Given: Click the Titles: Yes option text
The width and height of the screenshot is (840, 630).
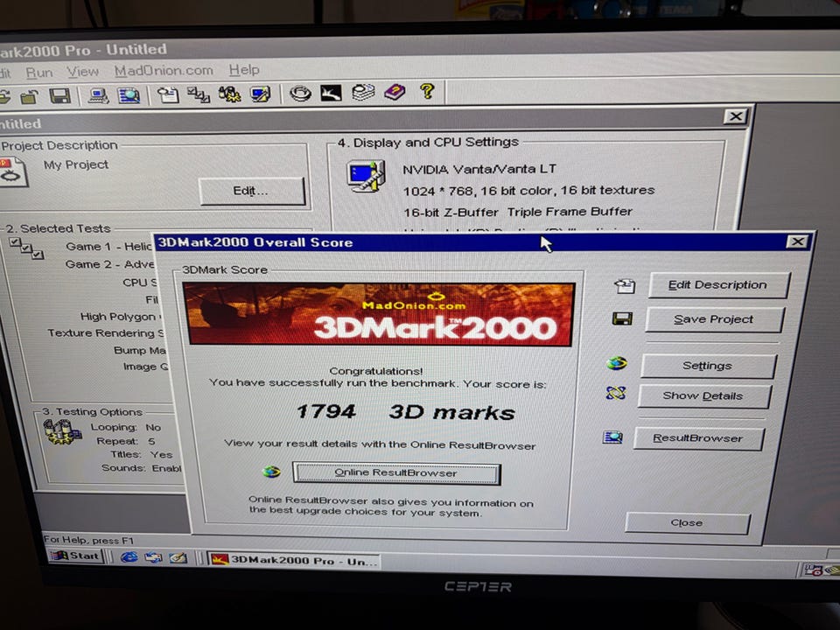Looking at the screenshot, I should coord(142,454).
